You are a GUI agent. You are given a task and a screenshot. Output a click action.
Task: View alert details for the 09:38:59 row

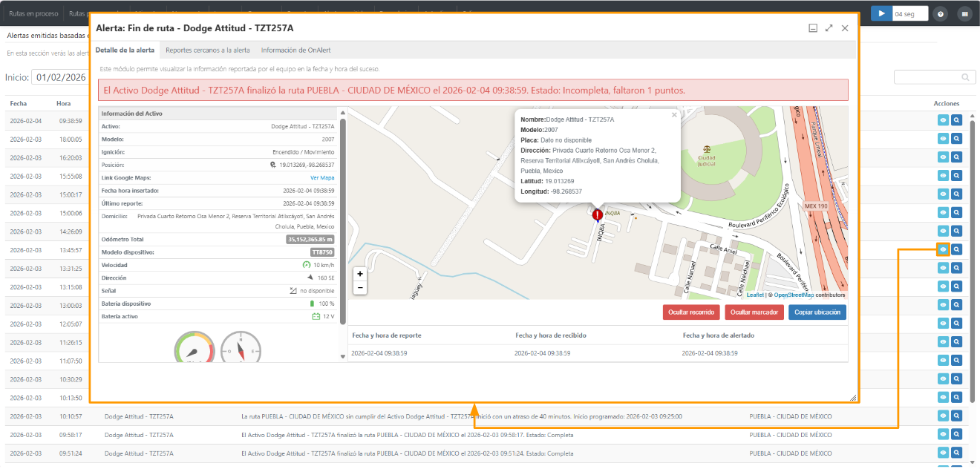click(x=943, y=120)
